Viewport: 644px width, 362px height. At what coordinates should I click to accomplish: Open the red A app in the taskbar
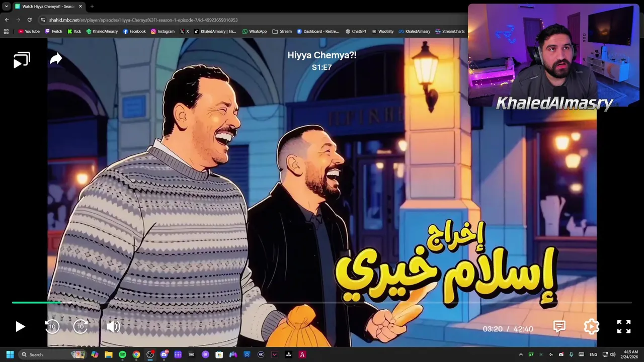(302, 354)
